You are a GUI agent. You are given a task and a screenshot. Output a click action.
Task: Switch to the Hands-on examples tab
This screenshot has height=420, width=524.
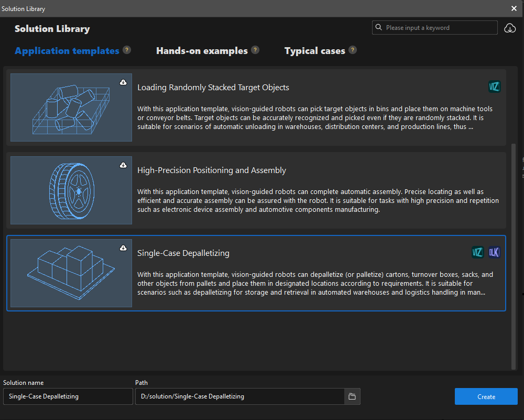[x=202, y=51]
